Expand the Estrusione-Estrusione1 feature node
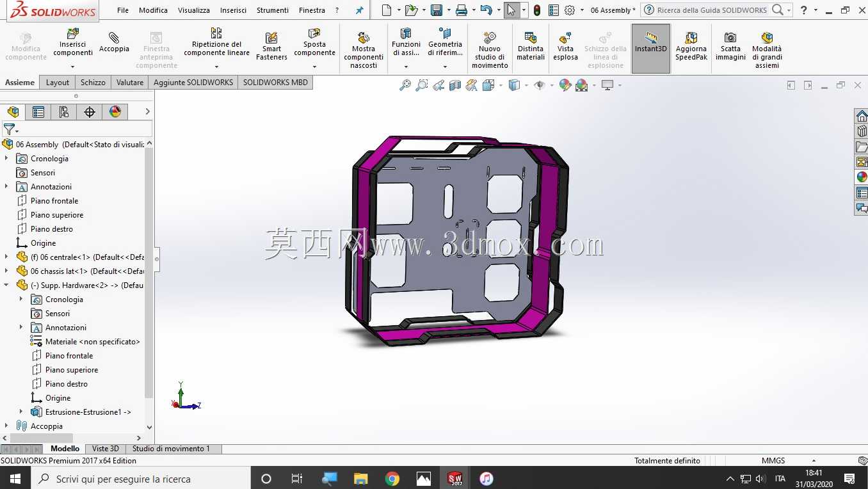The width and height of the screenshot is (868, 489). pyautogui.click(x=21, y=412)
